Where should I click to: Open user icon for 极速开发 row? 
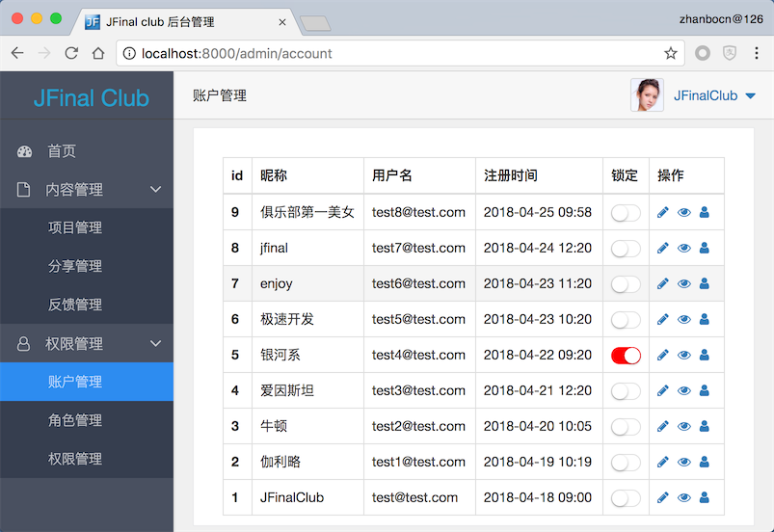tap(705, 319)
